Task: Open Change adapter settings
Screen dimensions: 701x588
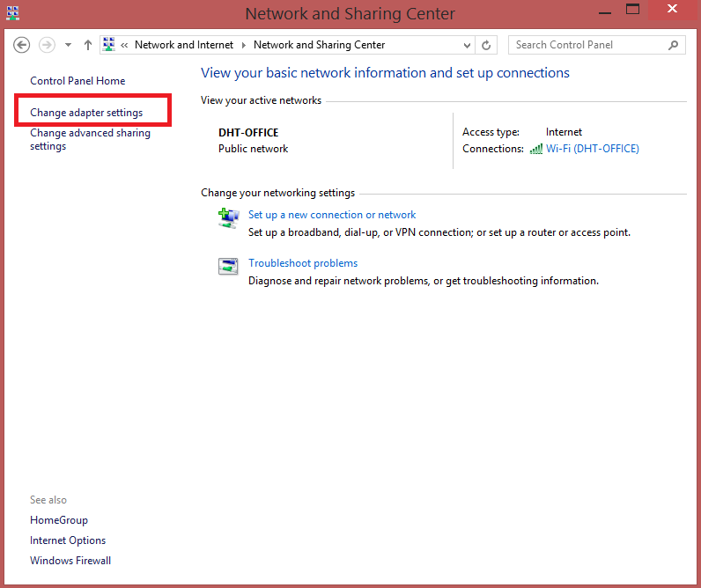Action: pos(86,113)
